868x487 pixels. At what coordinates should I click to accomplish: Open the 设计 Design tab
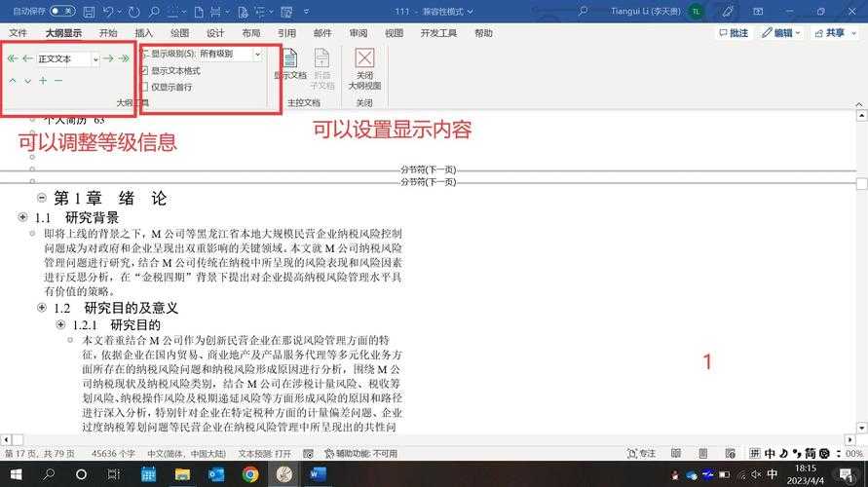point(215,33)
